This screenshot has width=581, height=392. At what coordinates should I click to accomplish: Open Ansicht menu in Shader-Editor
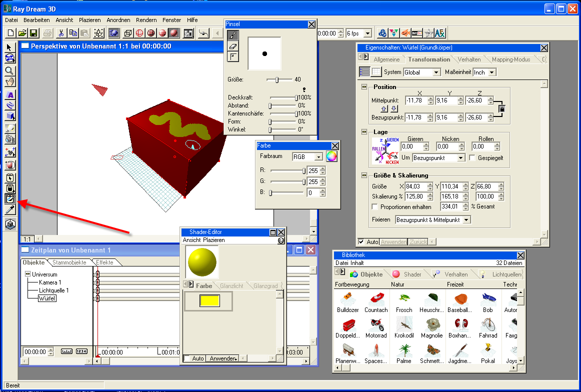coord(191,240)
